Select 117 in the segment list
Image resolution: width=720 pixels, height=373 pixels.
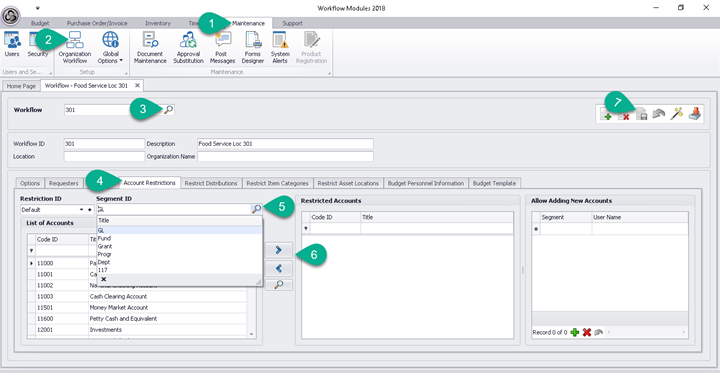(x=179, y=270)
